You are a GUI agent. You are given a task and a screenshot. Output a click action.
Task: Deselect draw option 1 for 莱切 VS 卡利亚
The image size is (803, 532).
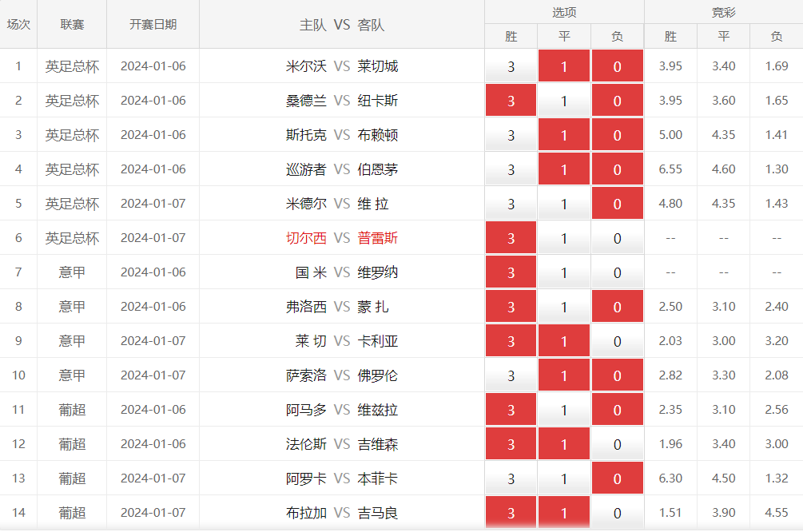click(564, 340)
